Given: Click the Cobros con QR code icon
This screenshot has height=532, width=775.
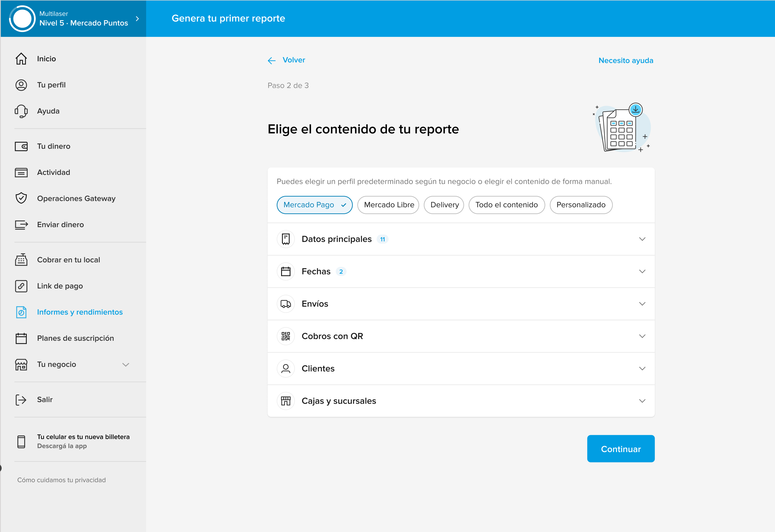Looking at the screenshot, I should coord(286,336).
